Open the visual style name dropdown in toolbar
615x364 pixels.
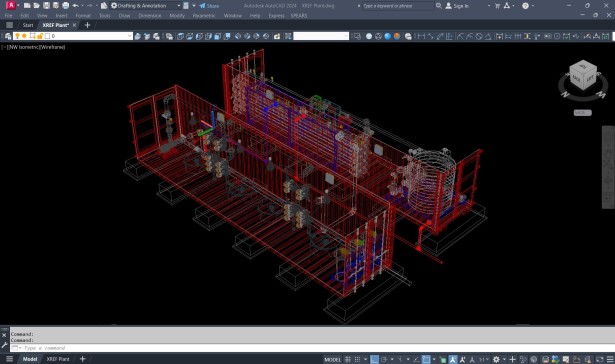pyautogui.click(x=321, y=36)
